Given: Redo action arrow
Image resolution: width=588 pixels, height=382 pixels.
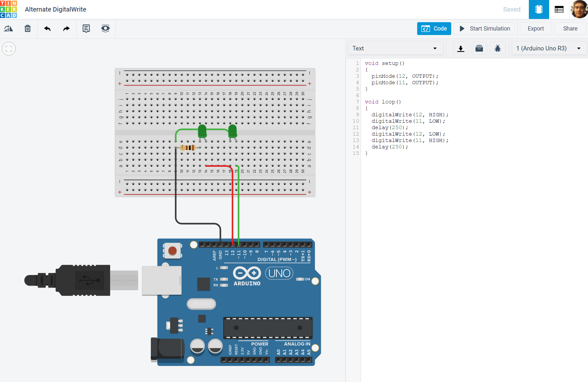Looking at the screenshot, I should coord(66,29).
